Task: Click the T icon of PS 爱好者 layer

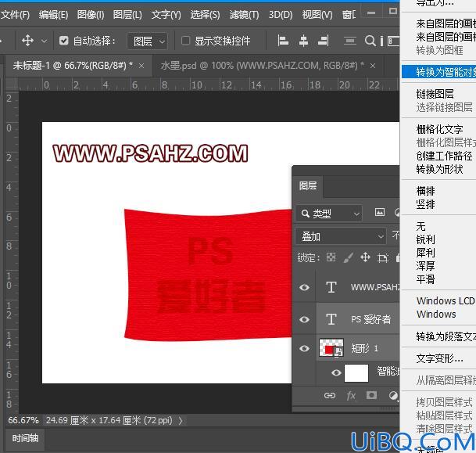Action: click(331, 319)
